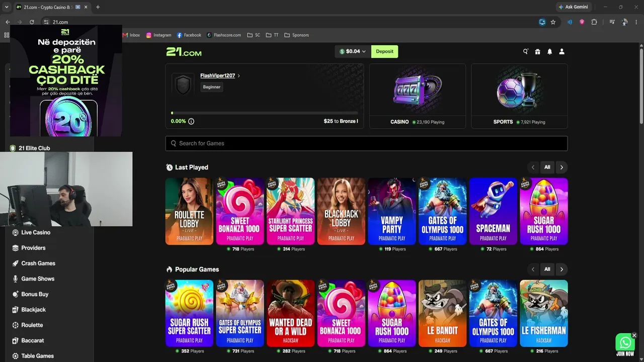Open the gift rewards icon

(x=538, y=51)
